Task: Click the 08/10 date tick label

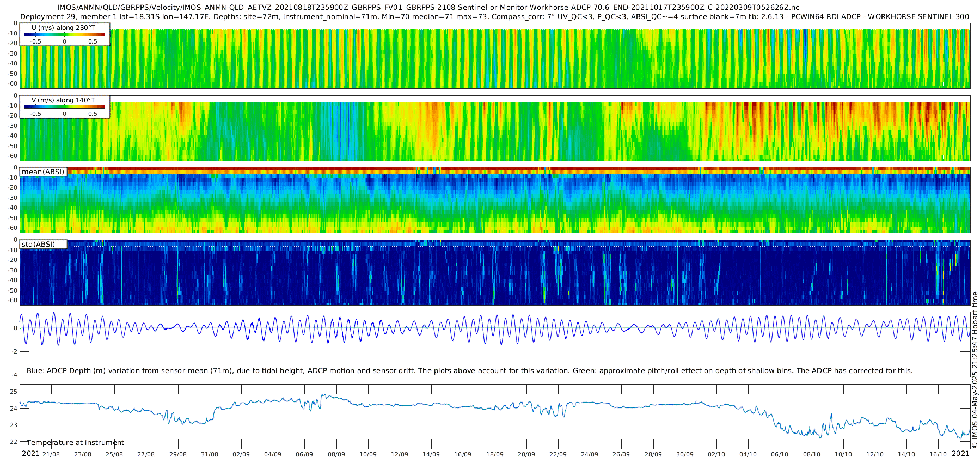Action: [812, 454]
